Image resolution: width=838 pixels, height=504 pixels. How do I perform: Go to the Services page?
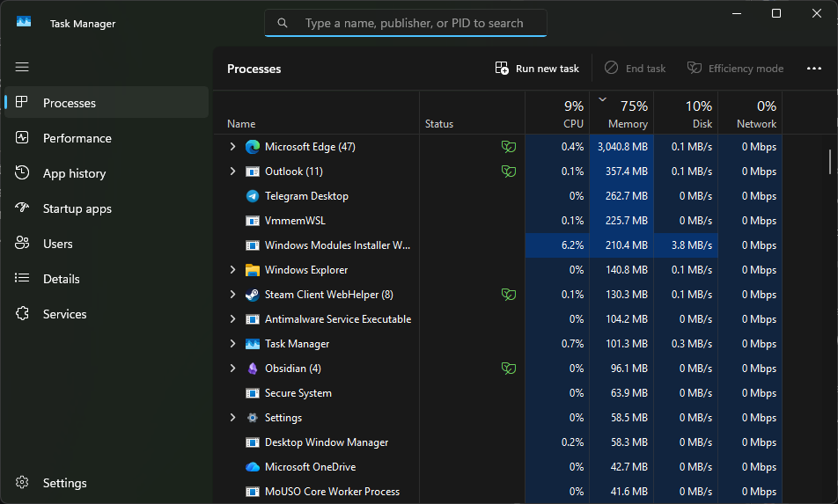coord(64,314)
